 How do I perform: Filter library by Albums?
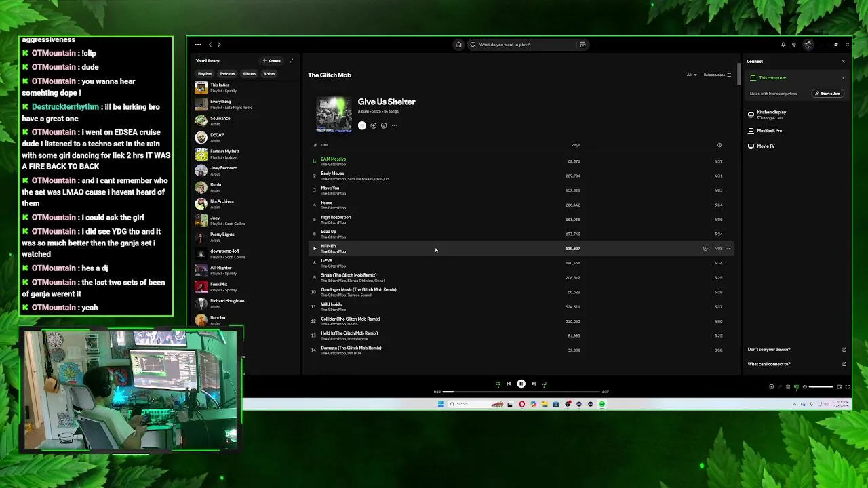(x=249, y=74)
